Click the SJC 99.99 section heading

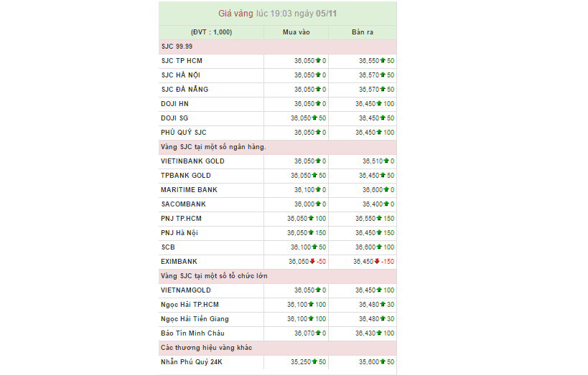click(177, 47)
